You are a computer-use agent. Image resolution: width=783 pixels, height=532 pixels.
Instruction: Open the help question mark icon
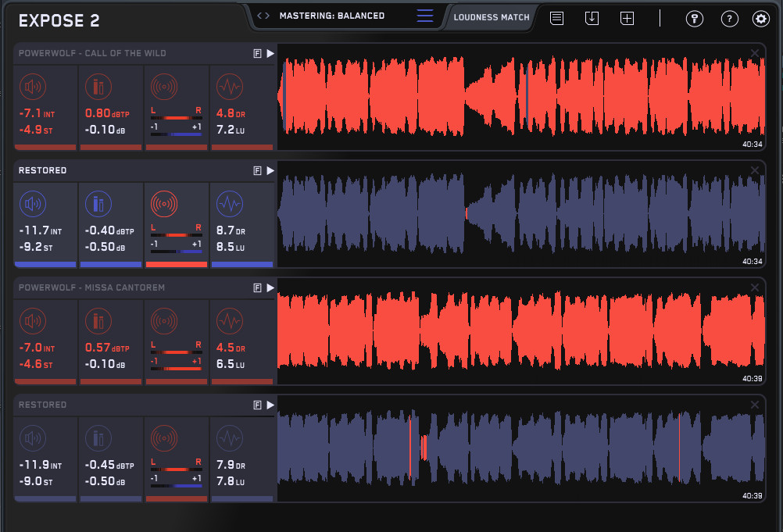click(x=730, y=19)
